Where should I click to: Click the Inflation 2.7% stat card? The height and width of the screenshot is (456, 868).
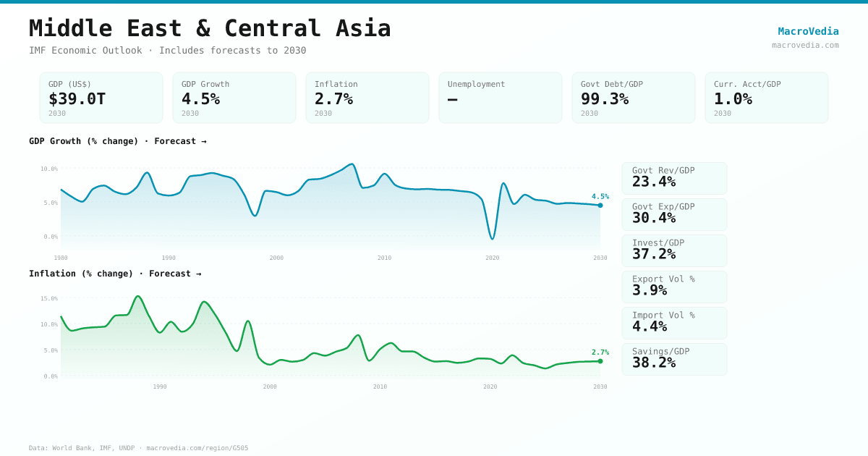367,98
